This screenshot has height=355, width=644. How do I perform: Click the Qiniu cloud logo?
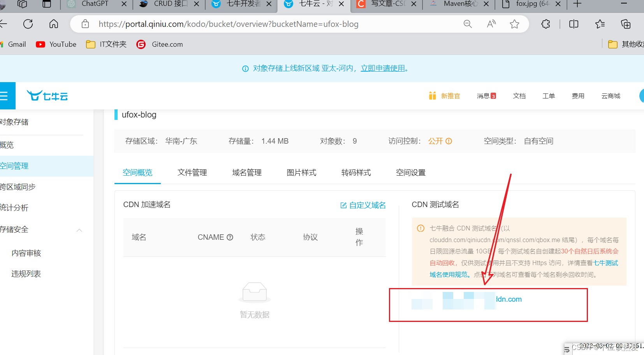coord(47,96)
